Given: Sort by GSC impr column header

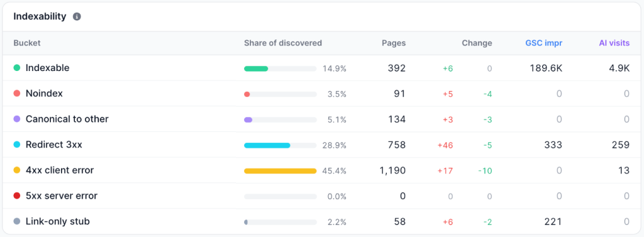Looking at the screenshot, I should click(544, 43).
